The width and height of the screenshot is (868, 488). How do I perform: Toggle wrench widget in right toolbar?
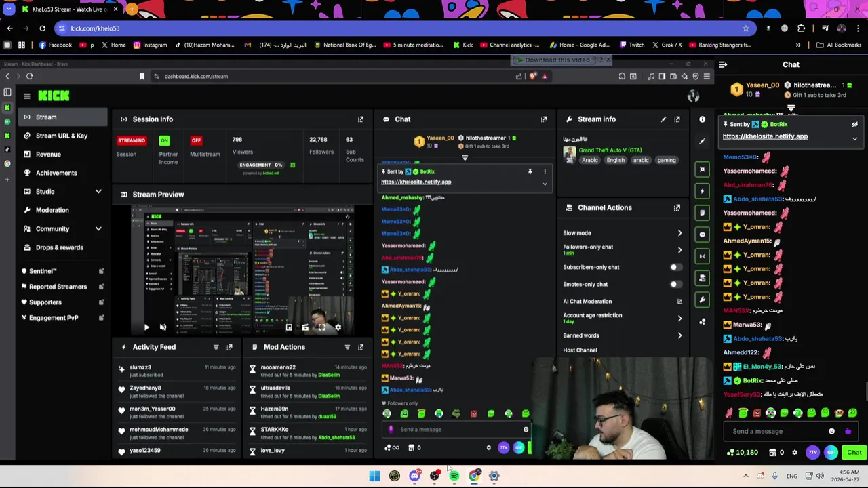[x=703, y=300]
